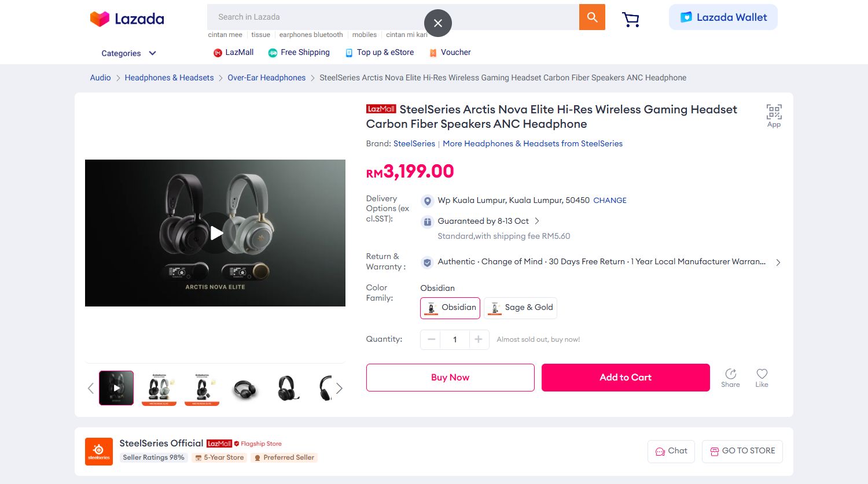Click the Lazada logo
Image resolution: width=868 pixels, height=484 pixels.
(x=127, y=19)
